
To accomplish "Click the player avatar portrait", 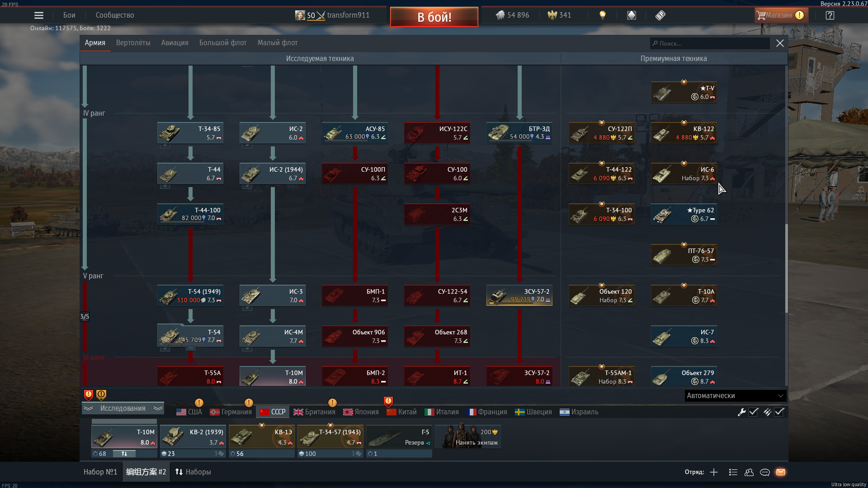I will coord(300,15).
